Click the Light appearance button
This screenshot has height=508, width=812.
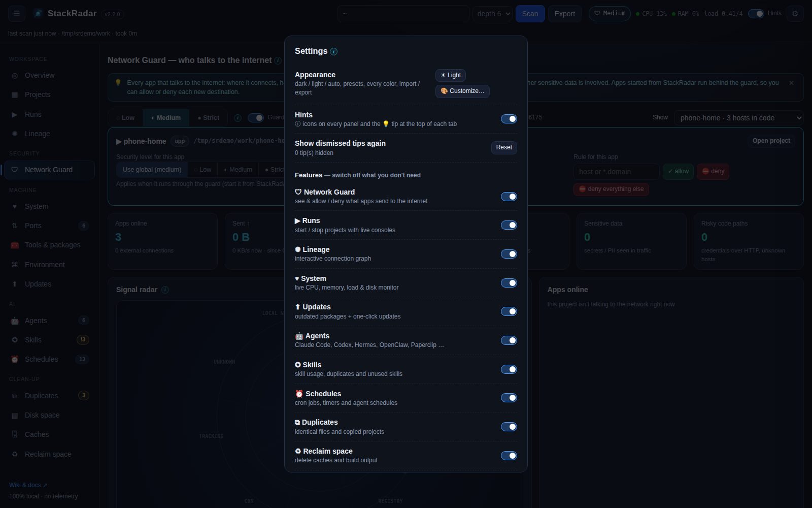(x=451, y=75)
